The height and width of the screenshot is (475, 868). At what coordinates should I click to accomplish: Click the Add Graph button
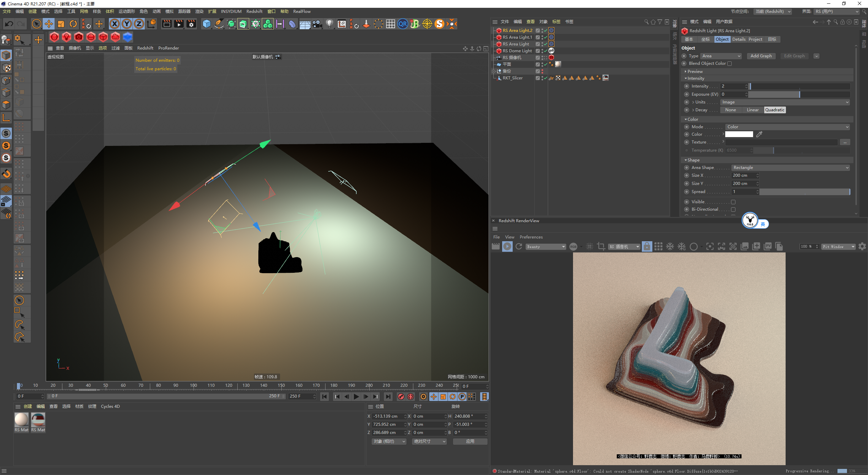761,56
